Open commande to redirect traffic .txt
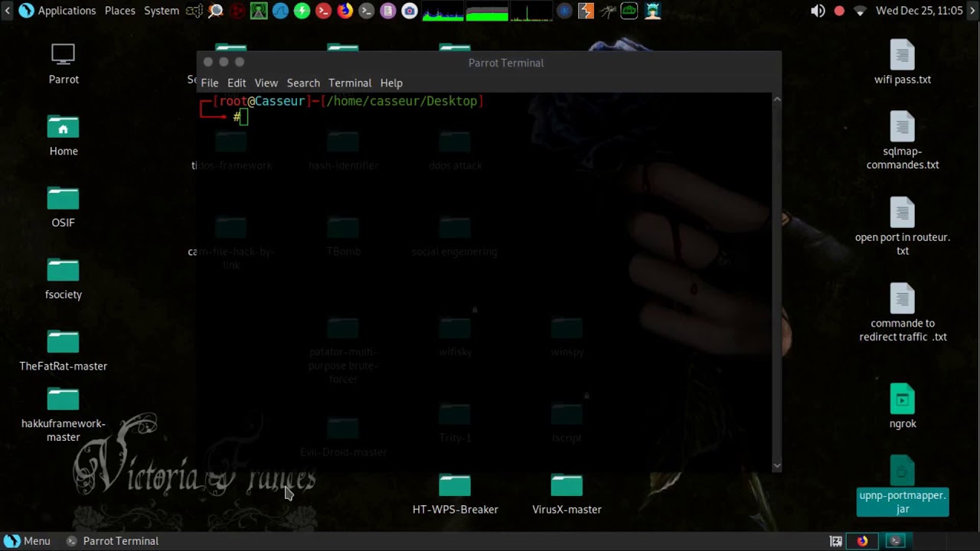The height and width of the screenshot is (551, 980). point(903,313)
